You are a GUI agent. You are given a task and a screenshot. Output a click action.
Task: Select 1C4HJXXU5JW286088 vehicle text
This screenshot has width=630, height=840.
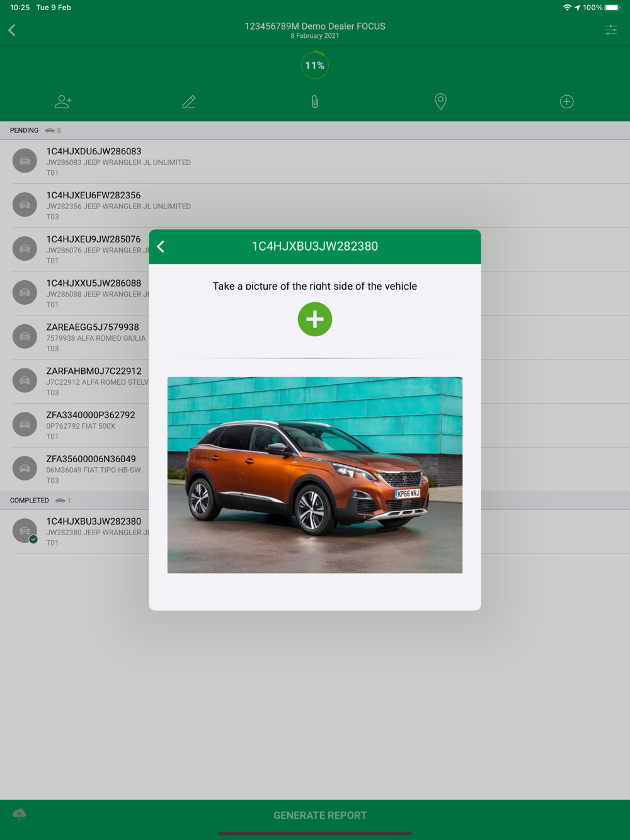pyautogui.click(x=94, y=283)
